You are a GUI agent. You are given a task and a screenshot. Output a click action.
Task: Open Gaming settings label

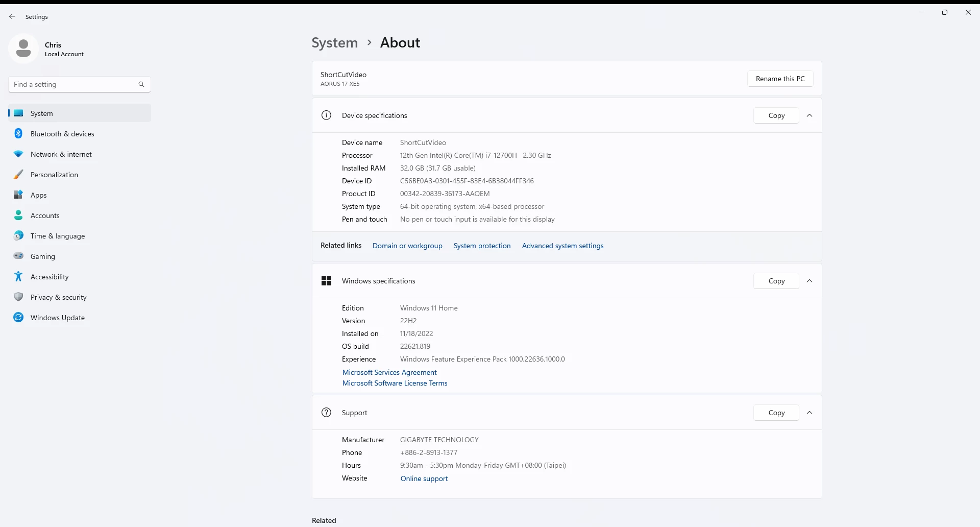43,256
